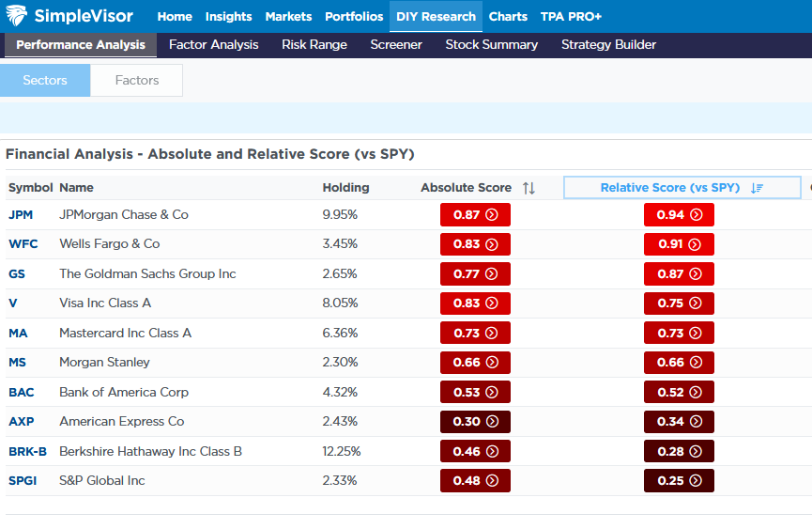812x529 pixels.
Task: Open Visa absolute score 0.83 arrow icon
Action: pyautogui.click(x=492, y=303)
